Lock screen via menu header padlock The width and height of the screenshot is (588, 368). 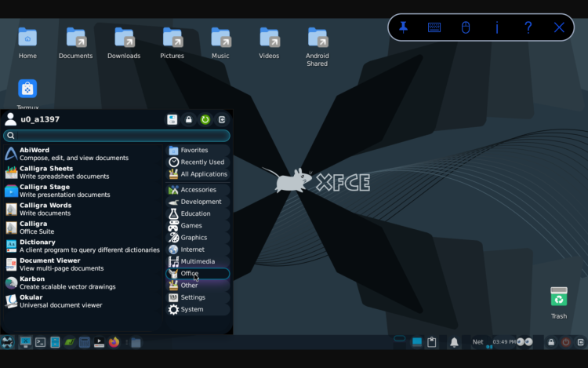click(189, 120)
